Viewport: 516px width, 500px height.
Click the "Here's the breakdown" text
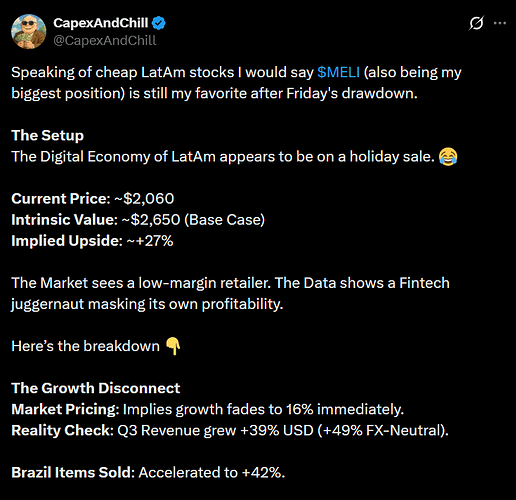[86, 346]
